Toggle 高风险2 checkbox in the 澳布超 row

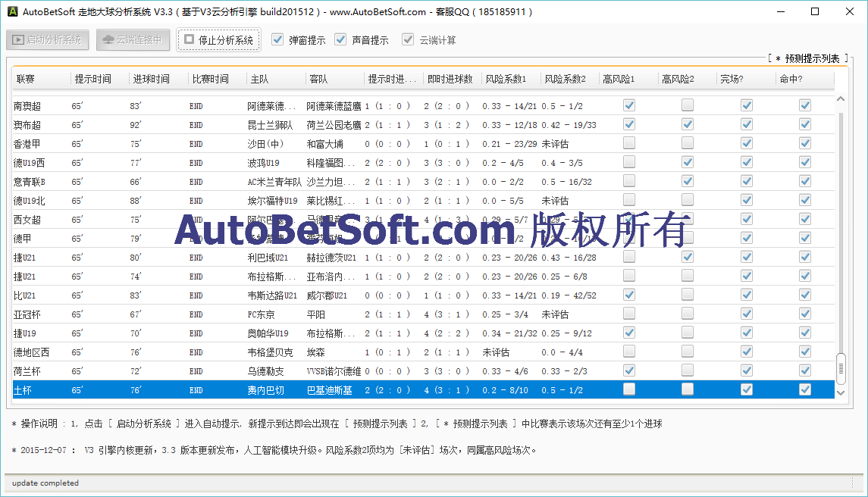click(x=688, y=124)
